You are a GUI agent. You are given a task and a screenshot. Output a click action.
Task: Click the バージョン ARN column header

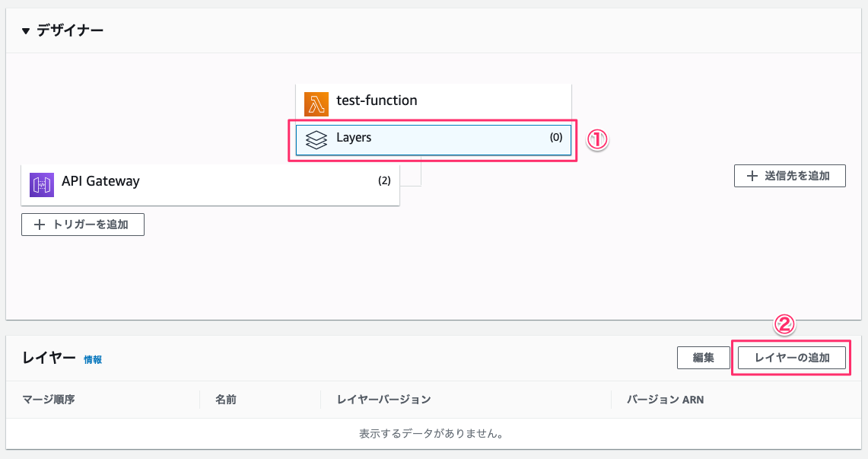tap(666, 399)
